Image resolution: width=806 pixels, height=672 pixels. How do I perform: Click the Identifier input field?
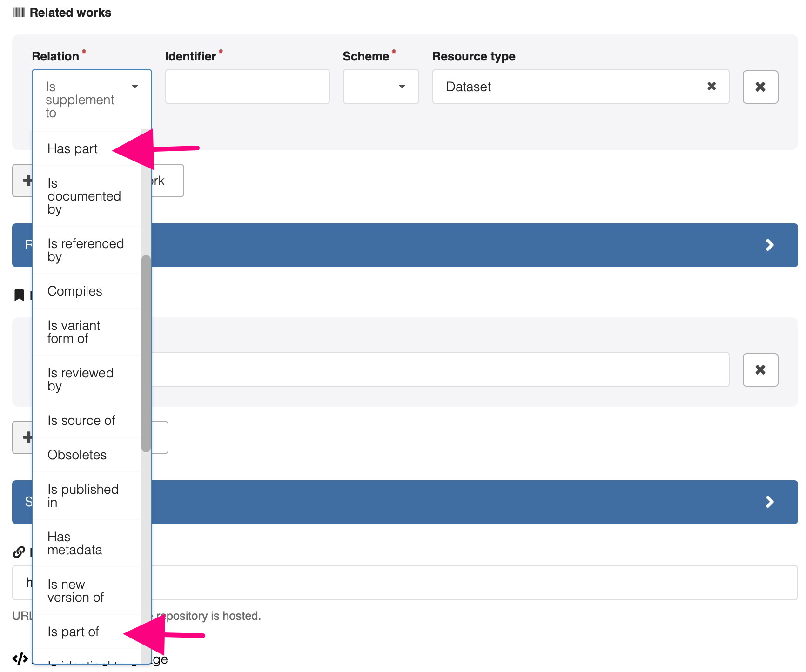click(x=247, y=87)
